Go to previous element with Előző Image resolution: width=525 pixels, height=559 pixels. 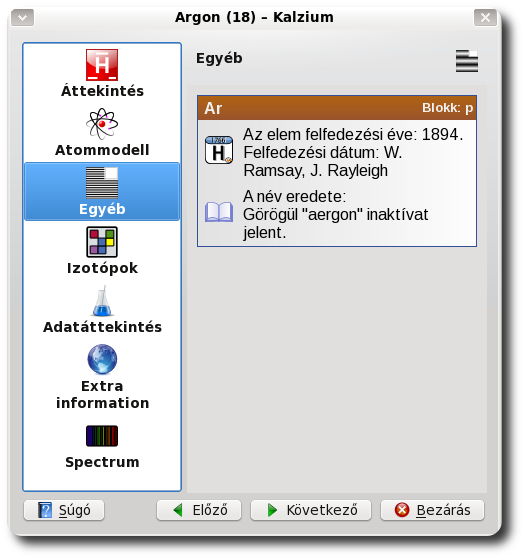coord(199,510)
